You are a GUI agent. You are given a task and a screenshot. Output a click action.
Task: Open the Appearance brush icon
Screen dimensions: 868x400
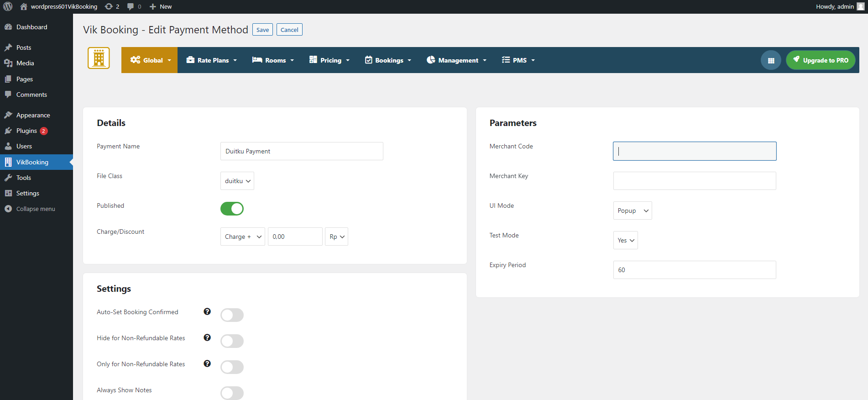pos(8,115)
